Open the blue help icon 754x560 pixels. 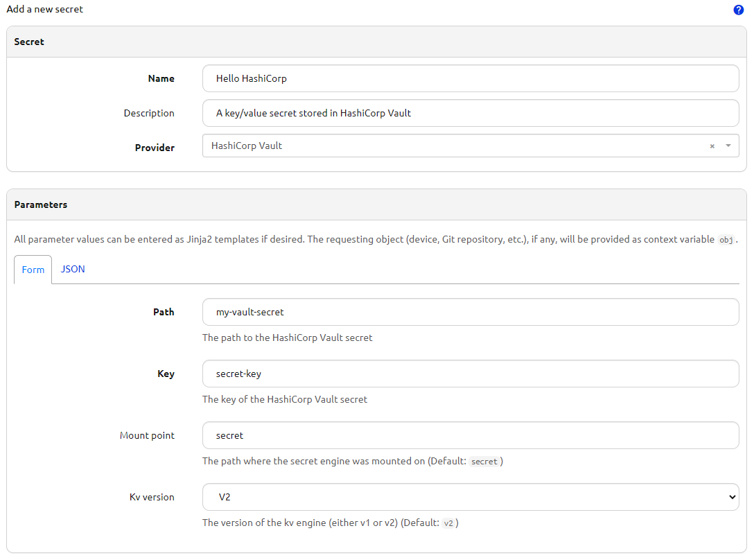coord(739,10)
